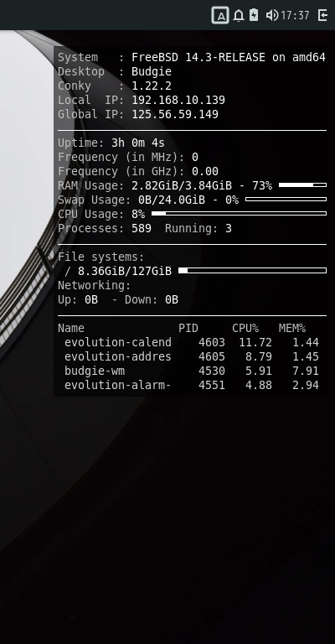The image size is (335, 644).
Task: Click the CPU Usage value "8%"
Action: [138, 214]
